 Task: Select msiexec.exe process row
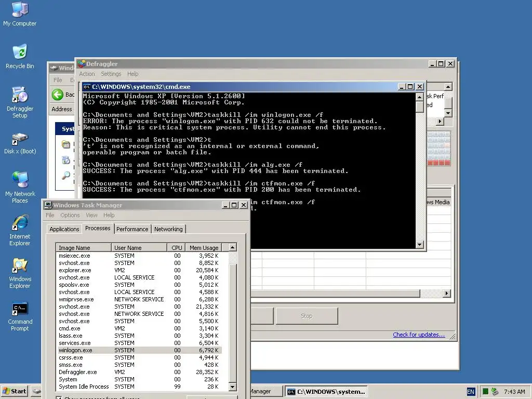(139, 256)
